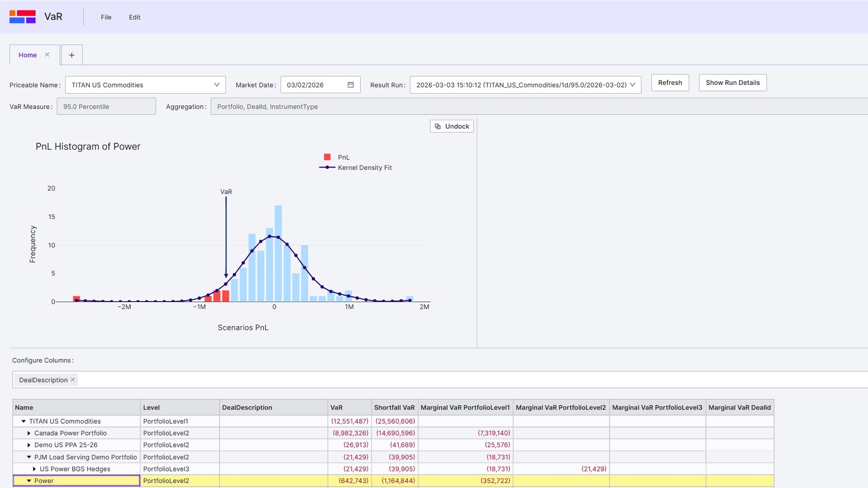
Task: Click Marginal VaR PortfolioLevel2 column header
Action: pyautogui.click(x=561, y=407)
